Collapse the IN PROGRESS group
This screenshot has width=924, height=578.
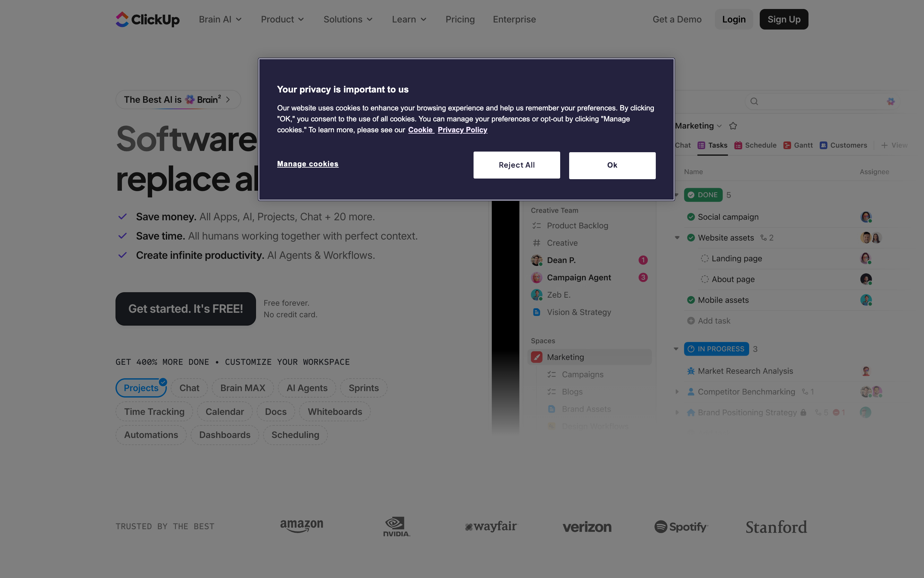click(676, 349)
